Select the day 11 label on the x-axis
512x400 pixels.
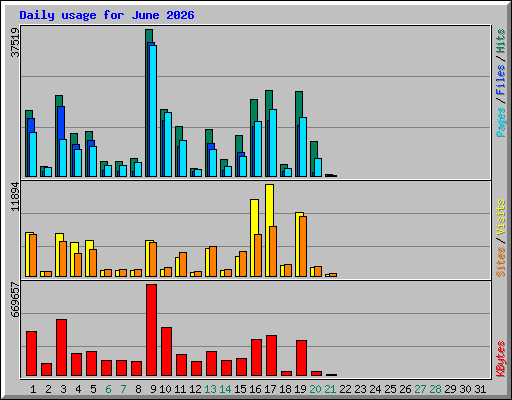point(180,389)
